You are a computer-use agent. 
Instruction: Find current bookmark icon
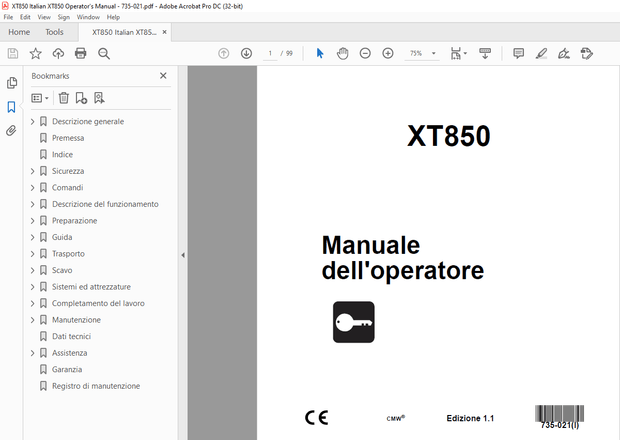click(99, 98)
